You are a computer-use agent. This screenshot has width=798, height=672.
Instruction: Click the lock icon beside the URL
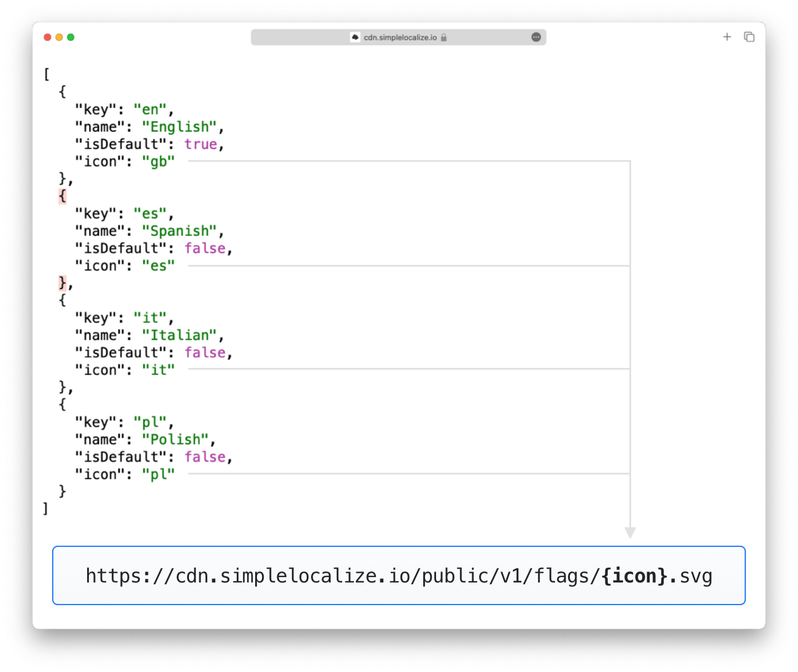coord(443,37)
